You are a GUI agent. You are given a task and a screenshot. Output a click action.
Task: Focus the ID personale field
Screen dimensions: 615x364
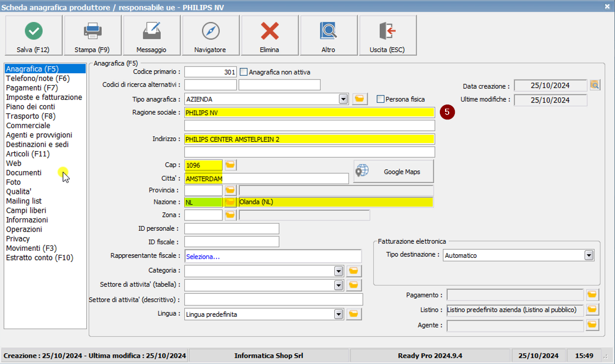(x=232, y=229)
